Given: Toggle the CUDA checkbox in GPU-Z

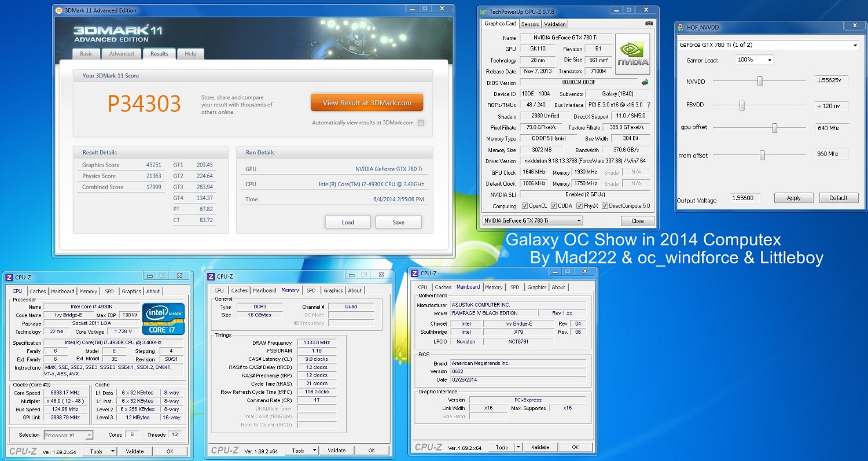Looking at the screenshot, I should [x=554, y=206].
